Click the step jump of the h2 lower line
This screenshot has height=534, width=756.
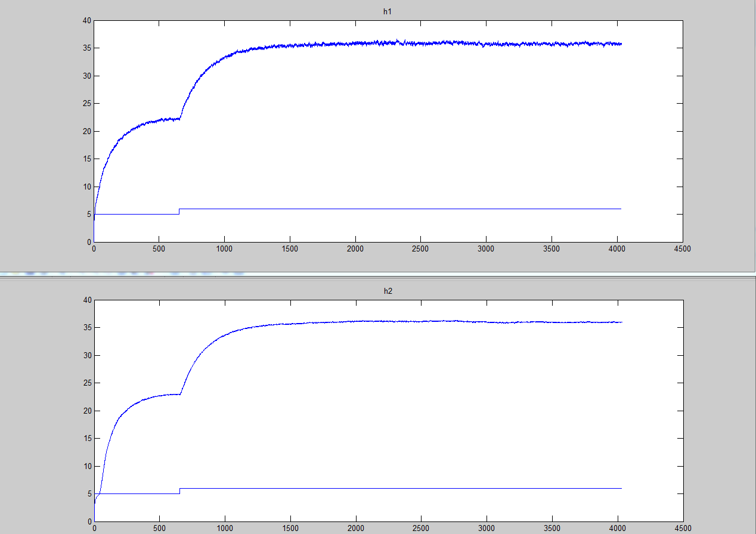(179, 490)
